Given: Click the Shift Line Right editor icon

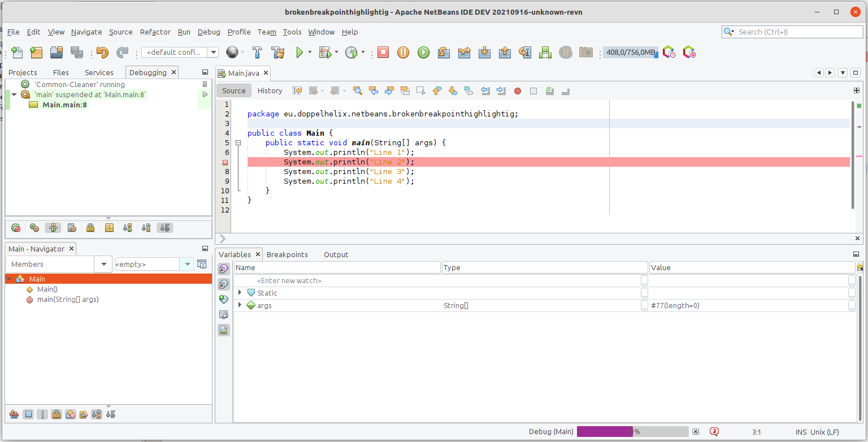Looking at the screenshot, I should pyautogui.click(x=501, y=90).
